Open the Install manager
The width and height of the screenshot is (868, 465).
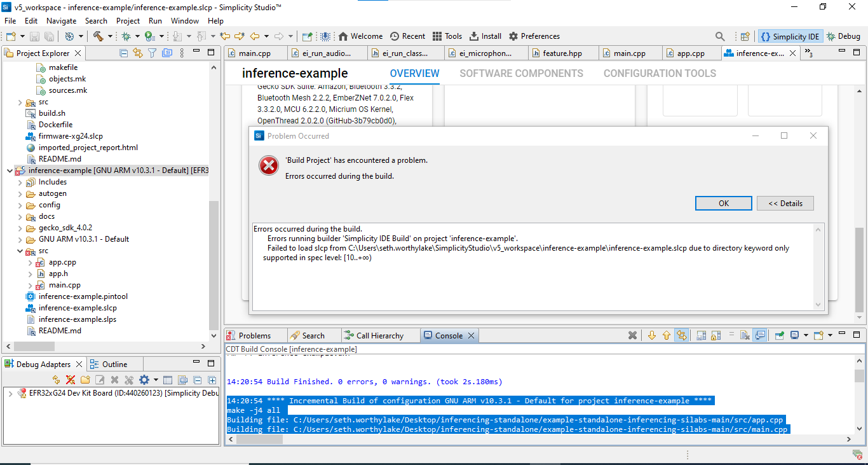click(485, 36)
